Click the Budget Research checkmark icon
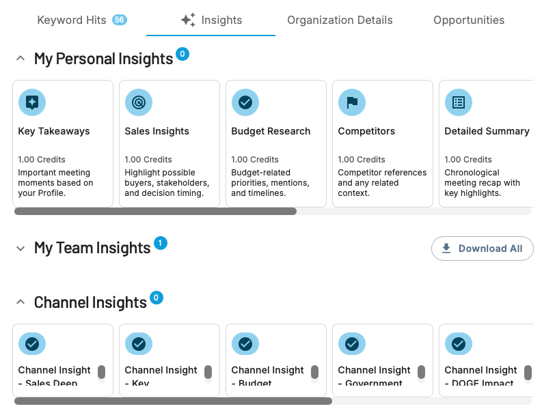542x413 pixels. [245, 102]
